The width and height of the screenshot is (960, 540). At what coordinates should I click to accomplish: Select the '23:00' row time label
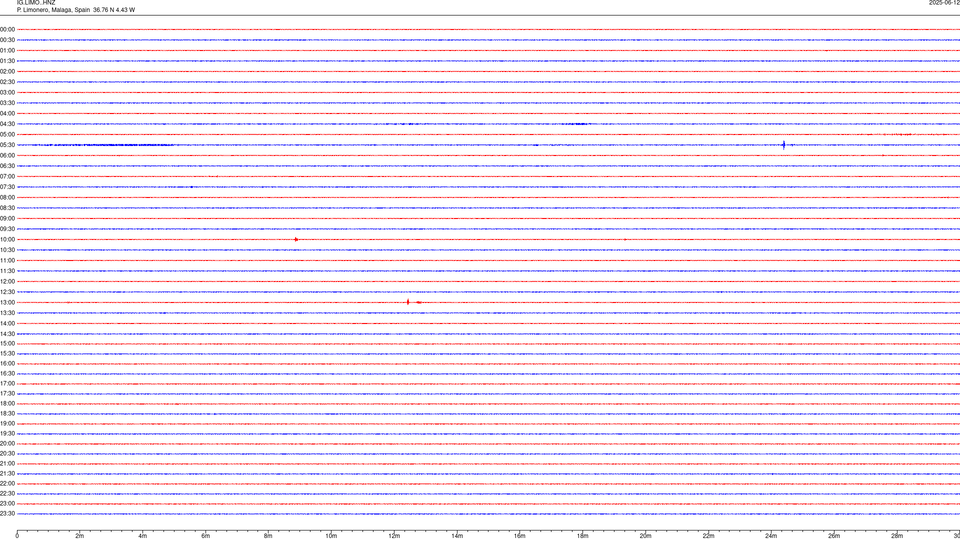click(7, 504)
